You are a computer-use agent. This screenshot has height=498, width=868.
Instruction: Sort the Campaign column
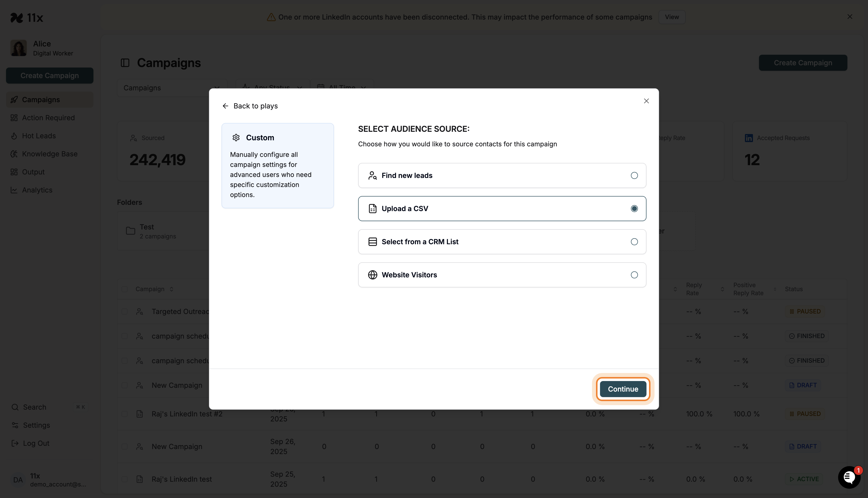171,289
